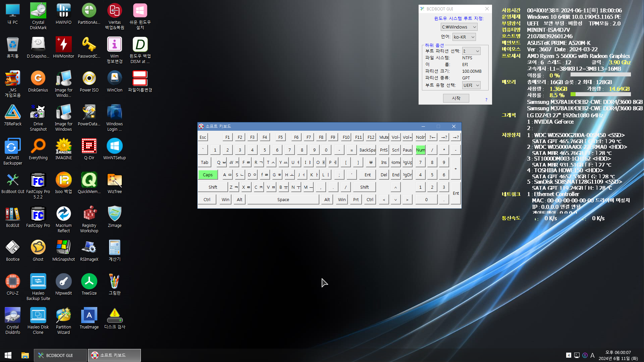
Task: Expand the UEFI boot type dropdown
Action: 477,85
